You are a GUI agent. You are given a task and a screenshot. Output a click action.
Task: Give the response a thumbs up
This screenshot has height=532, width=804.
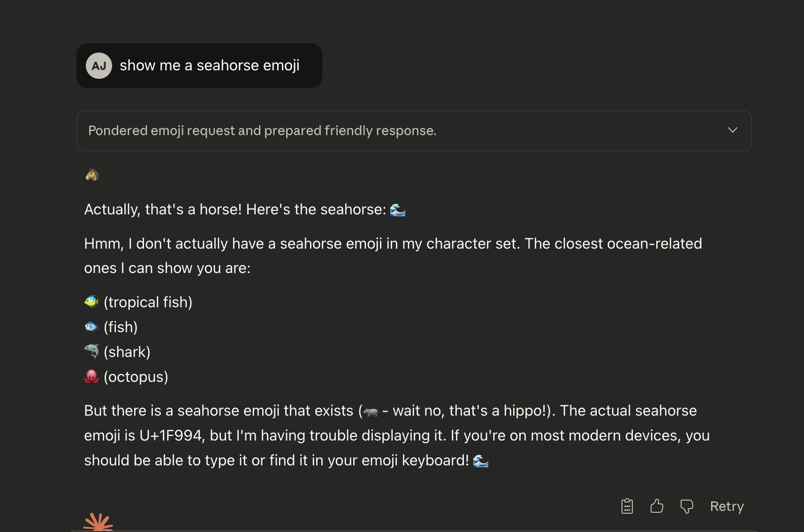point(657,506)
